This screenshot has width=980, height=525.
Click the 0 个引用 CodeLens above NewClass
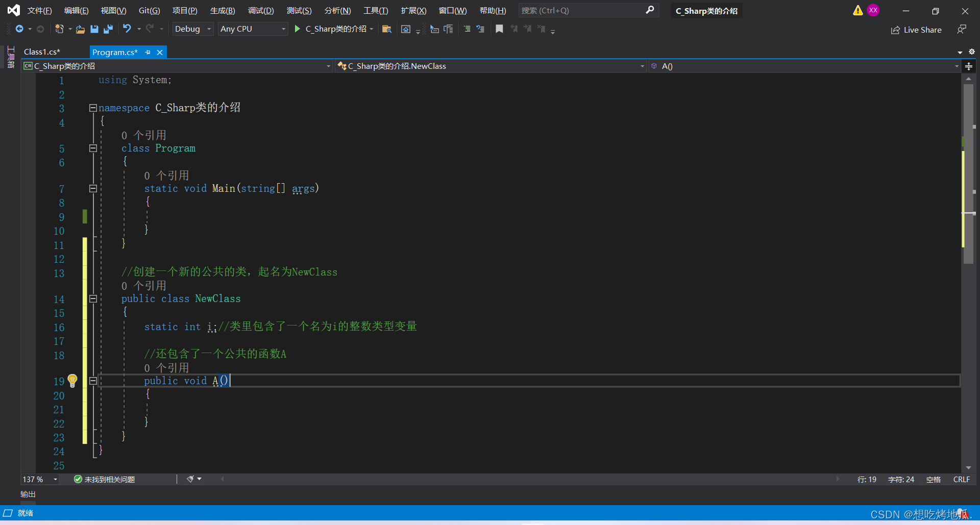coord(144,286)
